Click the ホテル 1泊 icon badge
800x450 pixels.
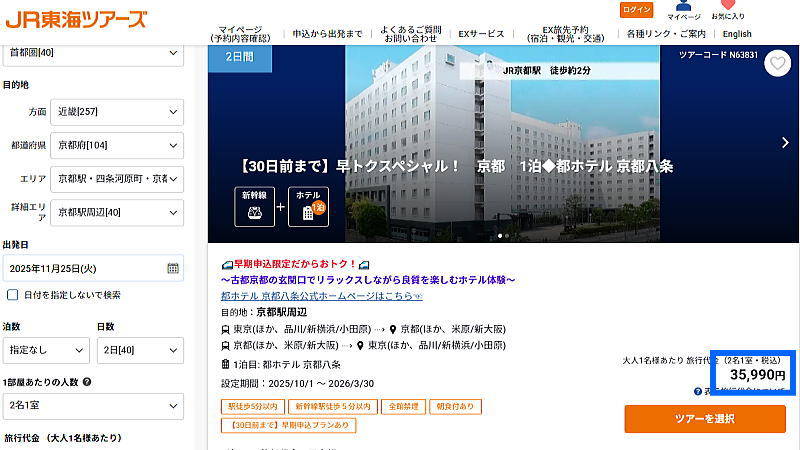[x=308, y=207]
